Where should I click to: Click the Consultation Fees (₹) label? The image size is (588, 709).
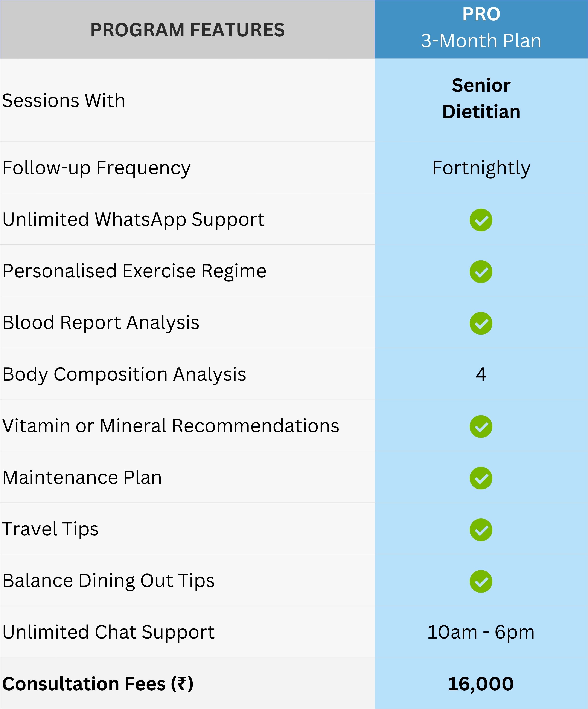(x=98, y=684)
